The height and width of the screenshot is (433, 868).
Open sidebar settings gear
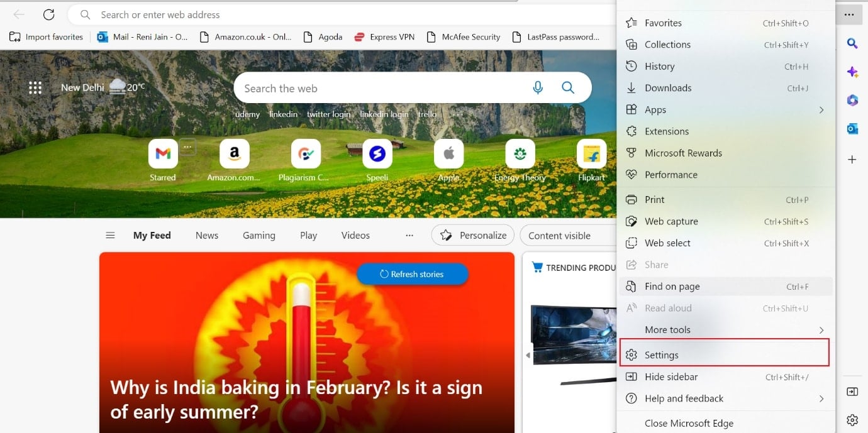click(852, 419)
